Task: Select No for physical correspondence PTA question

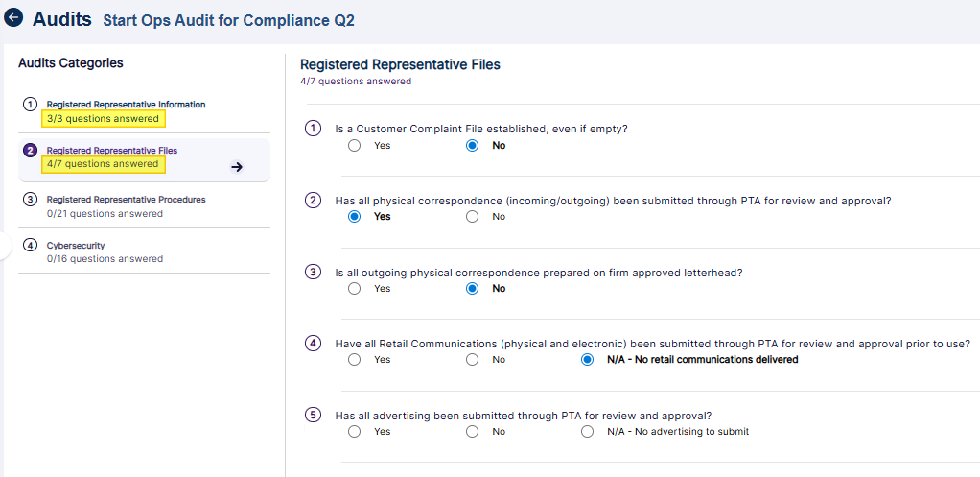Action: tap(472, 217)
